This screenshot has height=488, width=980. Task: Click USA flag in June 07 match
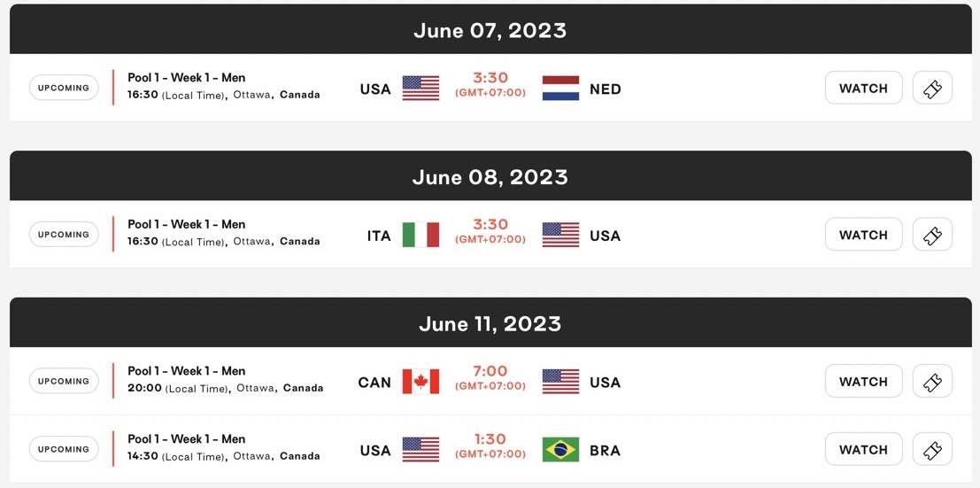click(x=421, y=89)
